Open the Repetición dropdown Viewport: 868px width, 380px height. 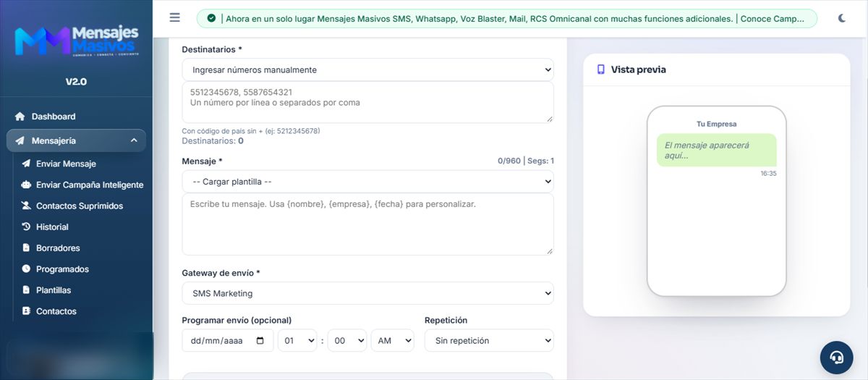(x=489, y=340)
